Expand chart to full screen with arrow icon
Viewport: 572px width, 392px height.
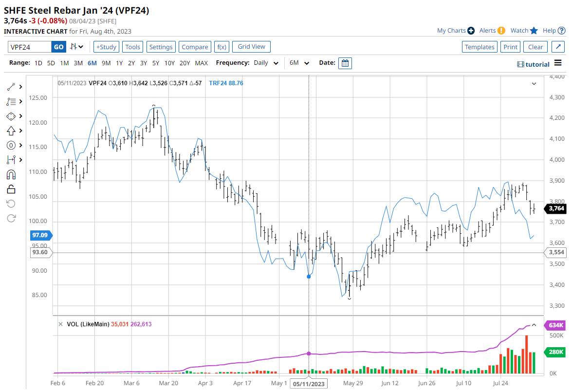(x=558, y=47)
